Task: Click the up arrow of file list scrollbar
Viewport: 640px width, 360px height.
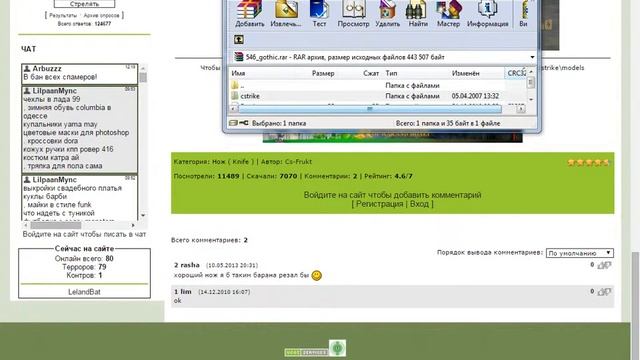Action: coord(531,72)
